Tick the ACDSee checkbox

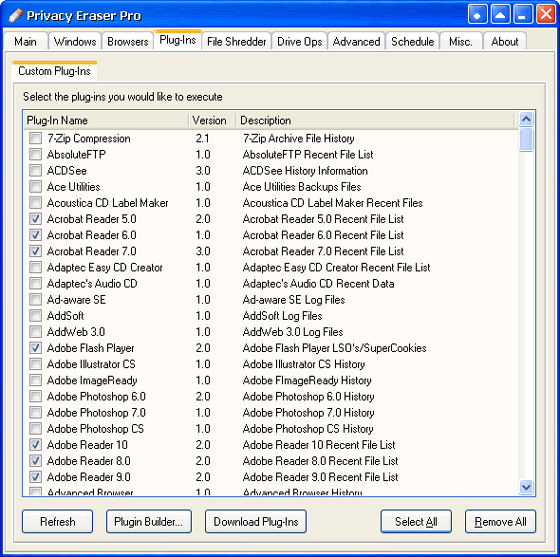(35, 170)
